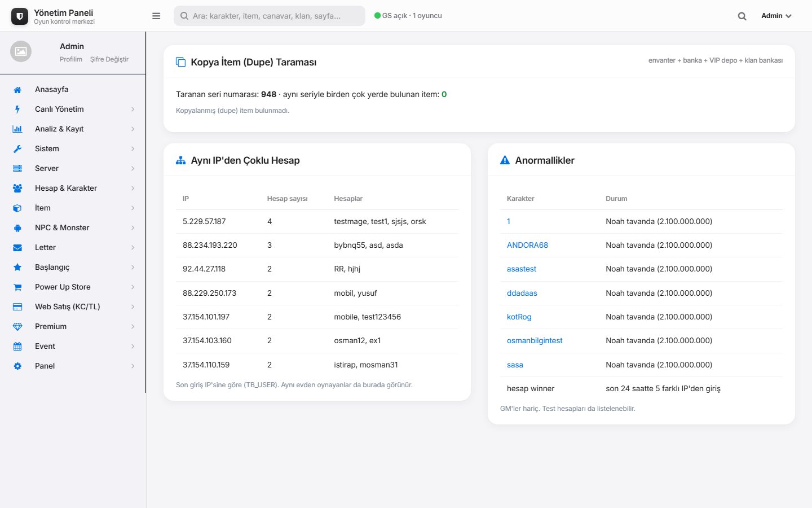Select the 'hesap winner' anomaly row

pyautogui.click(x=641, y=389)
